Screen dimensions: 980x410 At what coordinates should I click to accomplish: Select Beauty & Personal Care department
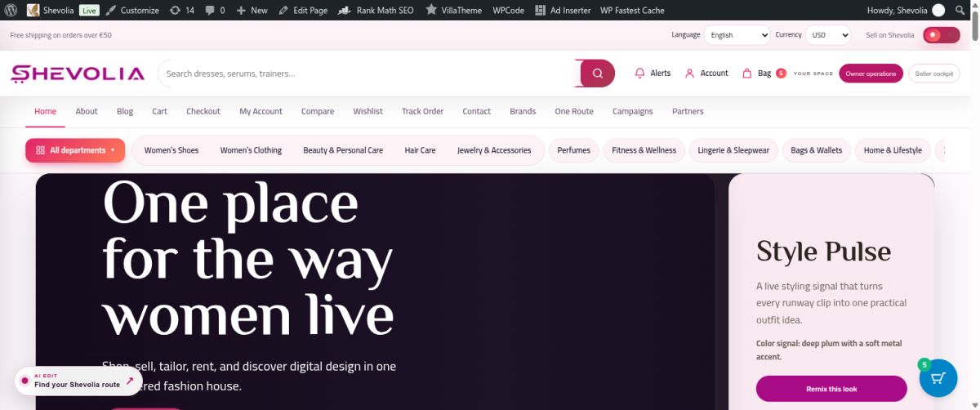click(343, 150)
